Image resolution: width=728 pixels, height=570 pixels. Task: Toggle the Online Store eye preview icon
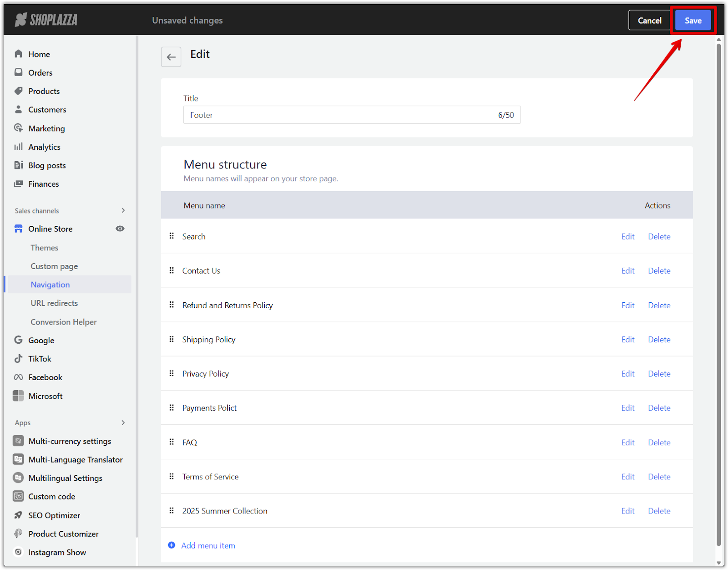coord(120,229)
